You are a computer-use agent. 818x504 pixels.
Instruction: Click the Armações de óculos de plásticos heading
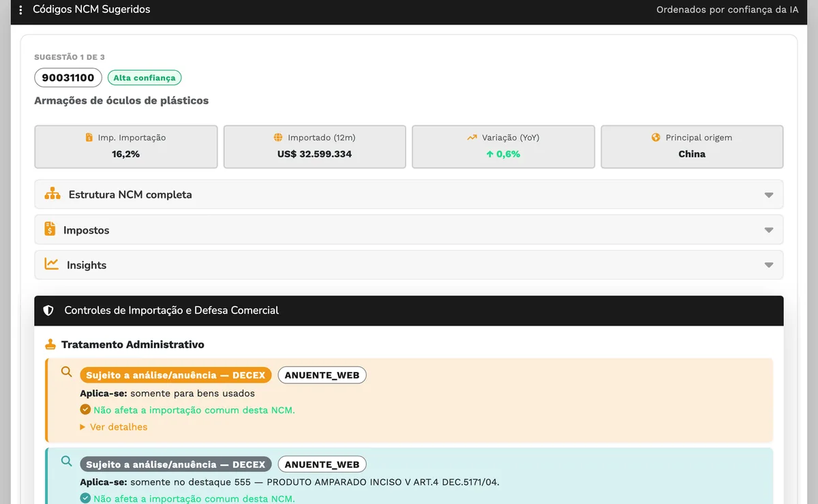point(121,101)
